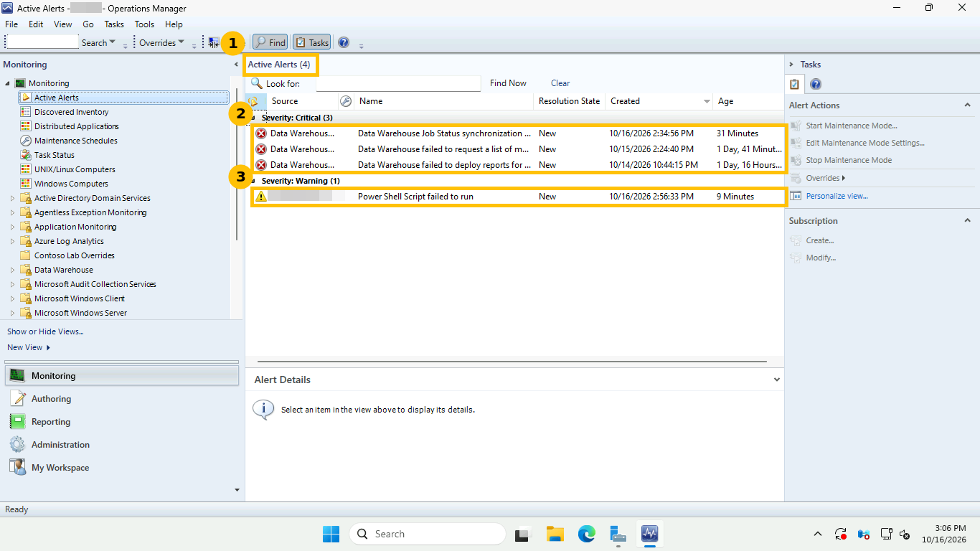Open the File menu
980x551 pixels.
[x=11, y=24]
